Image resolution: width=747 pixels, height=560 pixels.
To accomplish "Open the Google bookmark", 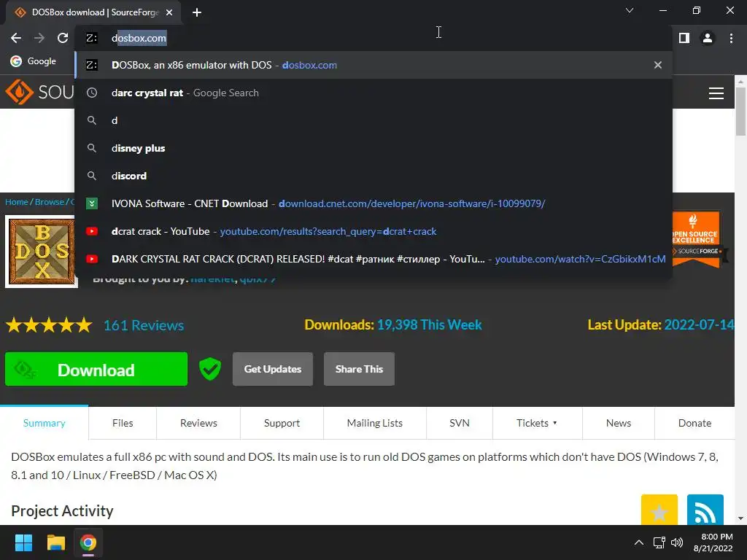I will 34,61.
